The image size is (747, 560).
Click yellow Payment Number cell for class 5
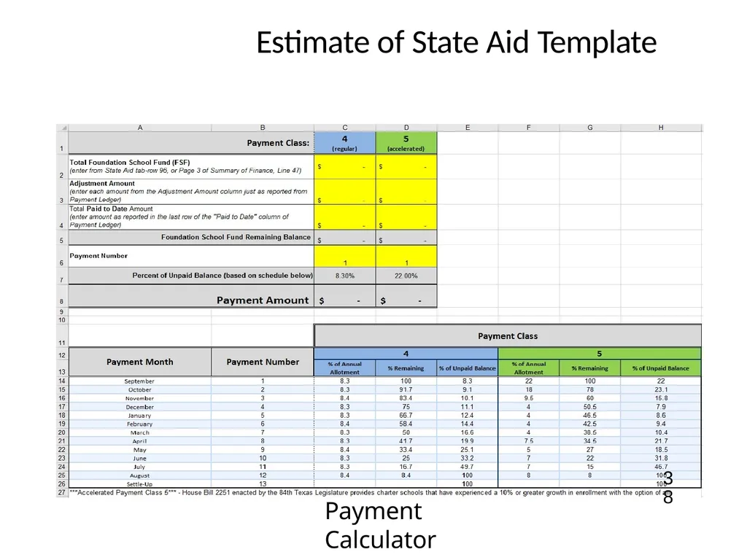point(406,256)
